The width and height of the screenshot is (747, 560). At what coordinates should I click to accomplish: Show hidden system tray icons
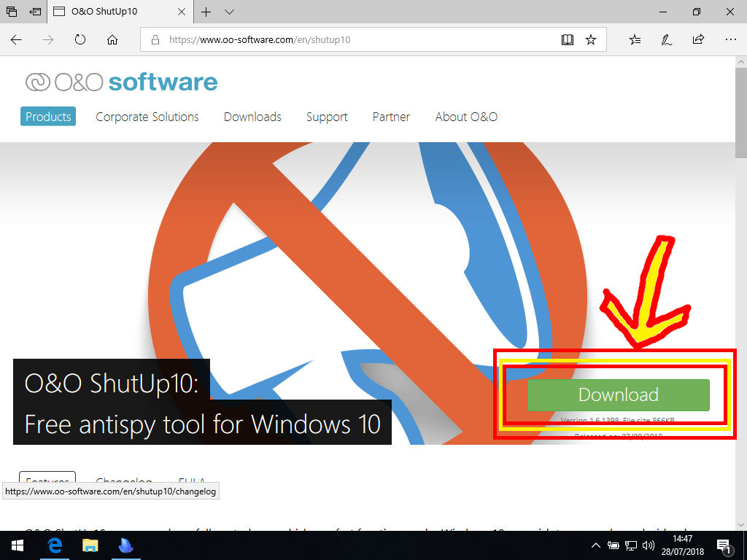(595, 545)
